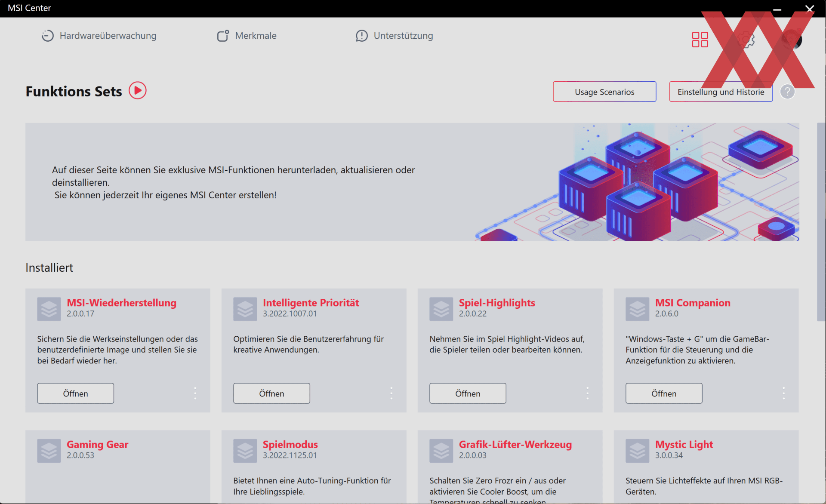Screen dimensions: 826x504
Task: Select the Spielmodus title
Action: click(x=290, y=445)
